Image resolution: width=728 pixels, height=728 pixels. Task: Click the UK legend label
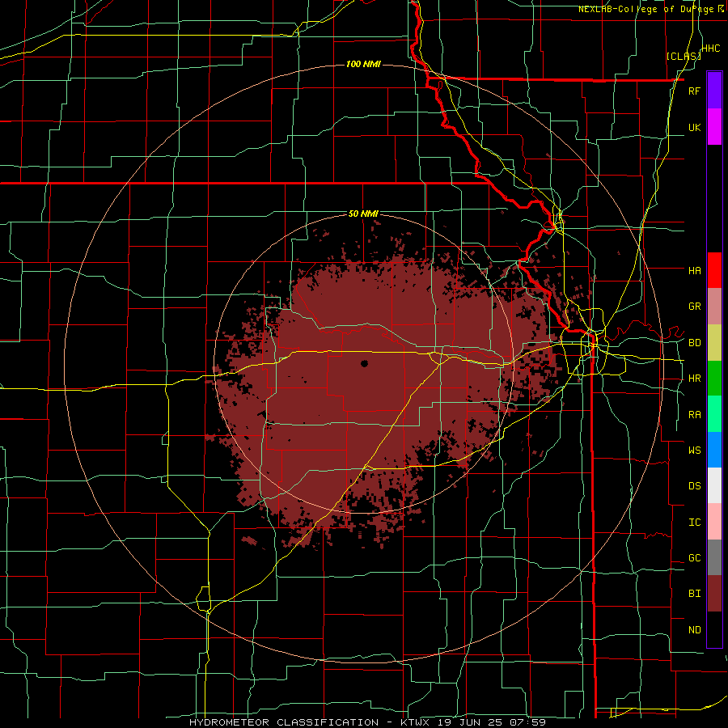pyautogui.click(x=694, y=127)
